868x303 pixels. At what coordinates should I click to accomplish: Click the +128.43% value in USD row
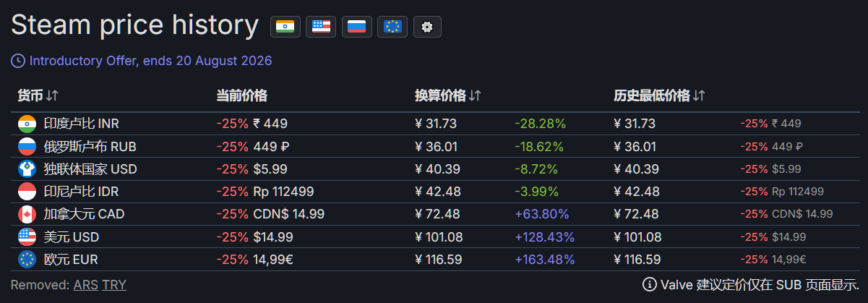tap(544, 236)
